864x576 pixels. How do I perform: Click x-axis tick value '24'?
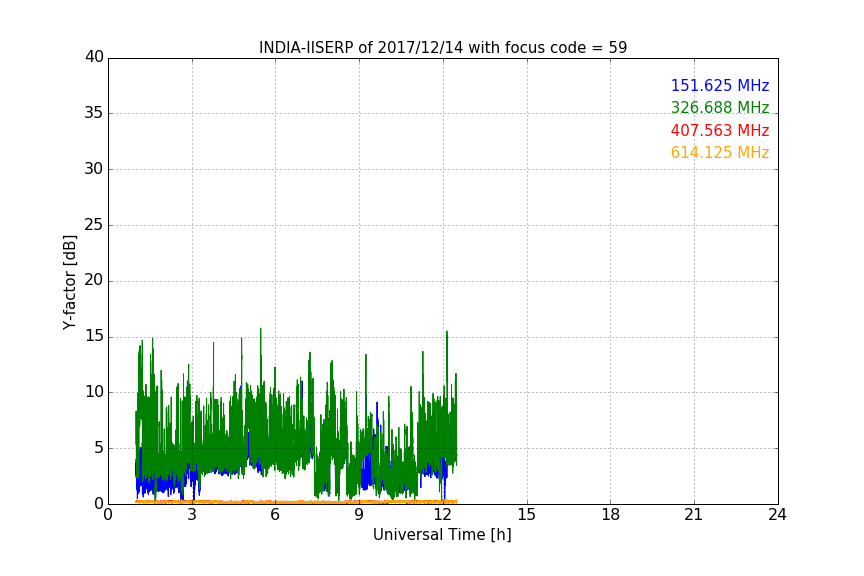777,515
